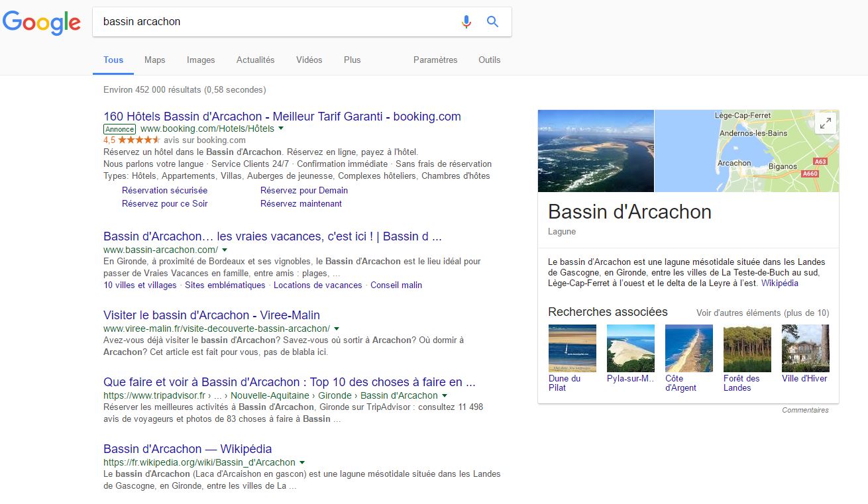868x504 pixels.
Task: Click the Dune du Pilat thumbnail
Action: pyautogui.click(x=572, y=348)
